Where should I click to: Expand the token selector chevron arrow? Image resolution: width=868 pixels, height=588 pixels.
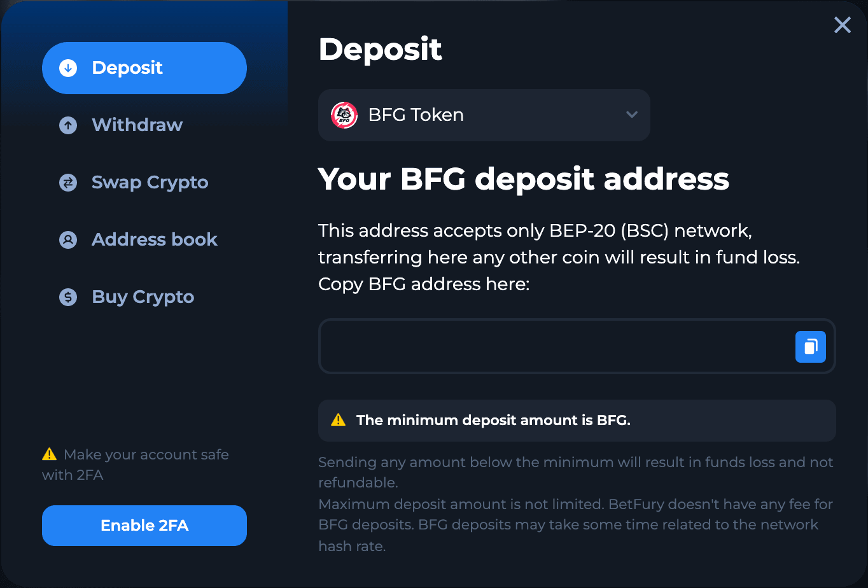tap(632, 115)
